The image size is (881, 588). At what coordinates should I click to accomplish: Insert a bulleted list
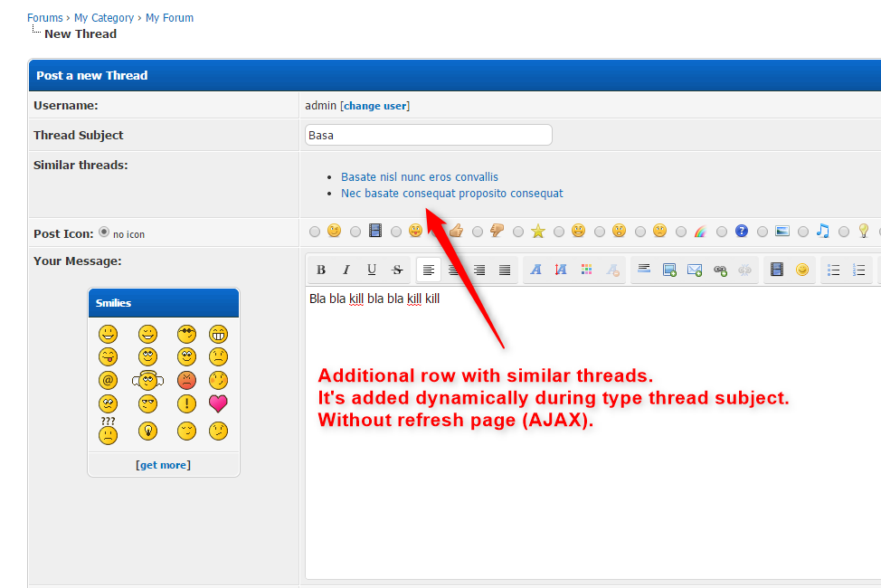tap(834, 270)
